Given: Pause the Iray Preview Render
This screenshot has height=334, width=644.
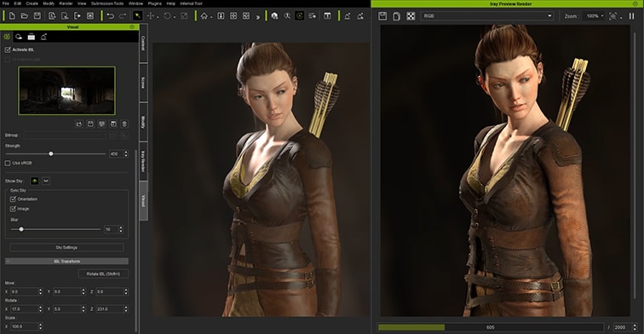Looking at the screenshot, I should coord(632,16).
